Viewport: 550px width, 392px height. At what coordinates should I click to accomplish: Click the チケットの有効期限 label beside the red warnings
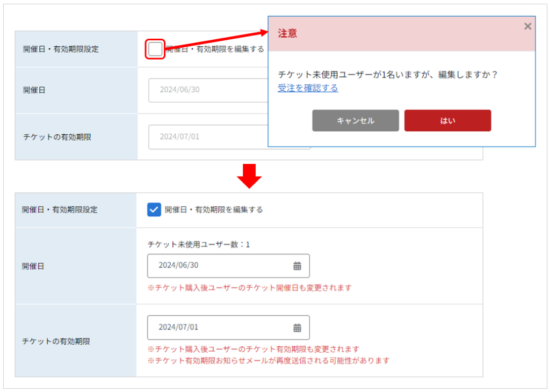click(x=56, y=341)
